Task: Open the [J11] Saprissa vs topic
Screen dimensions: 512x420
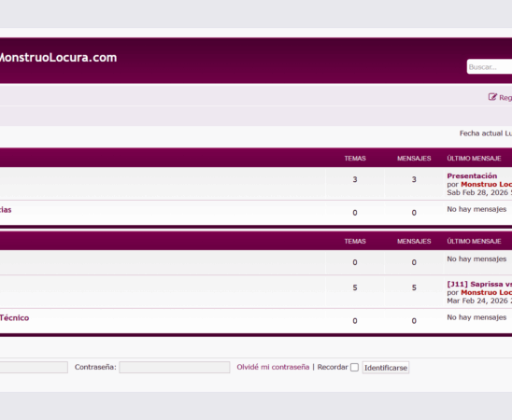Action: [479, 284]
